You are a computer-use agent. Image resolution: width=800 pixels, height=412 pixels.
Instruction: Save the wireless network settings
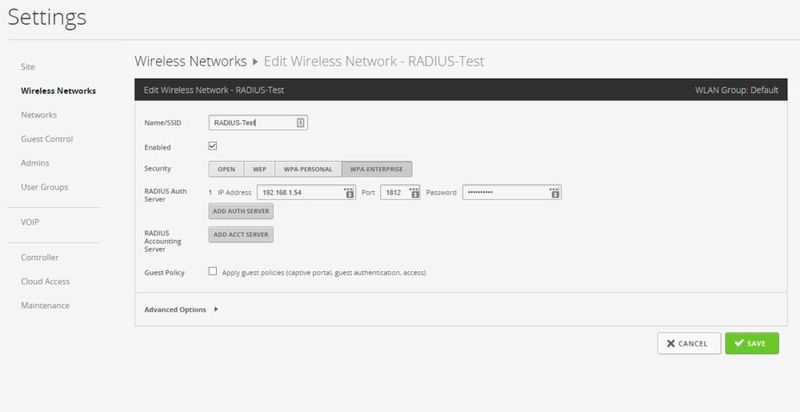tap(752, 343)
